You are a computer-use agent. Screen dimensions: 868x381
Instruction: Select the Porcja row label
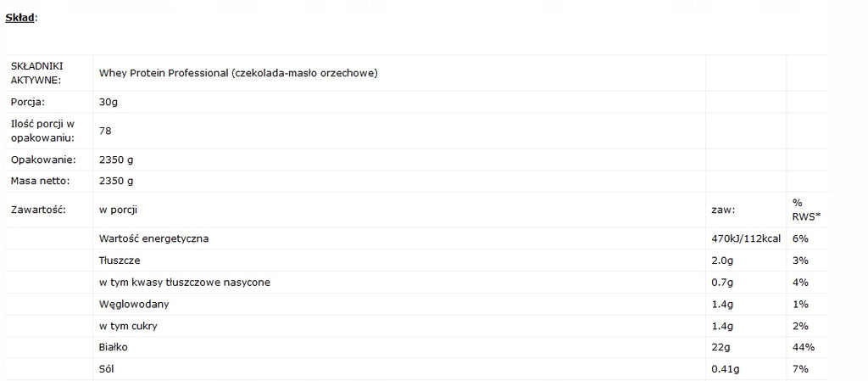click(x=28, y=102)
